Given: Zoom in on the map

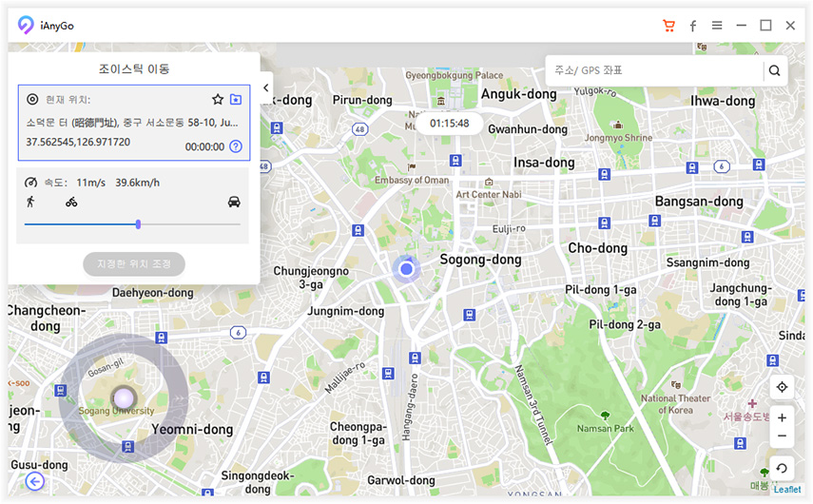Looking at the screenshot, I should point(782,417).
